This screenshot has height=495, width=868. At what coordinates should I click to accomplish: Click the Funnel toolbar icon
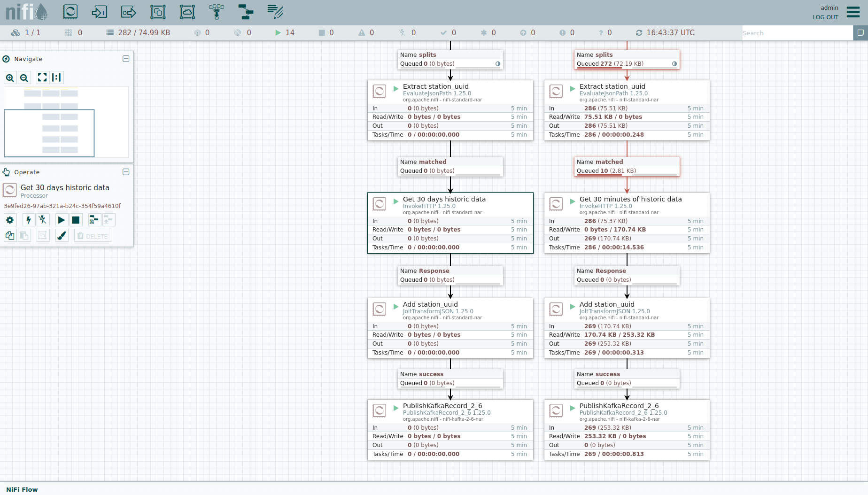coord(217,12)
